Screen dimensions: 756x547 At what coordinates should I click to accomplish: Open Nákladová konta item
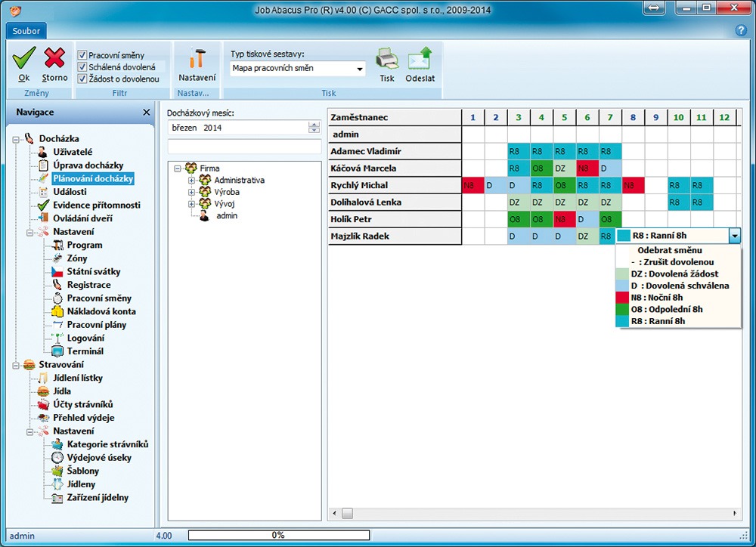coord(101,311)
